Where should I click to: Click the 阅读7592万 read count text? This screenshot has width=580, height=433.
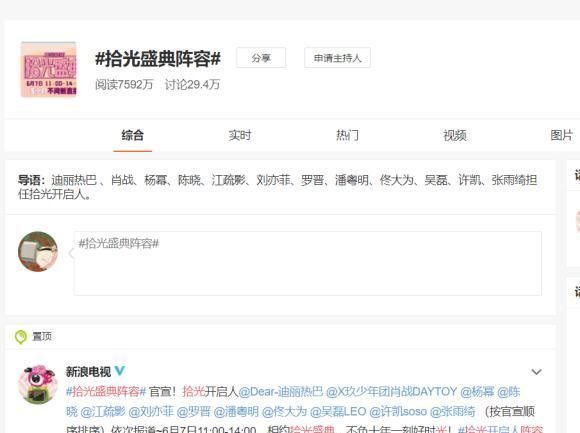(124, 85)
